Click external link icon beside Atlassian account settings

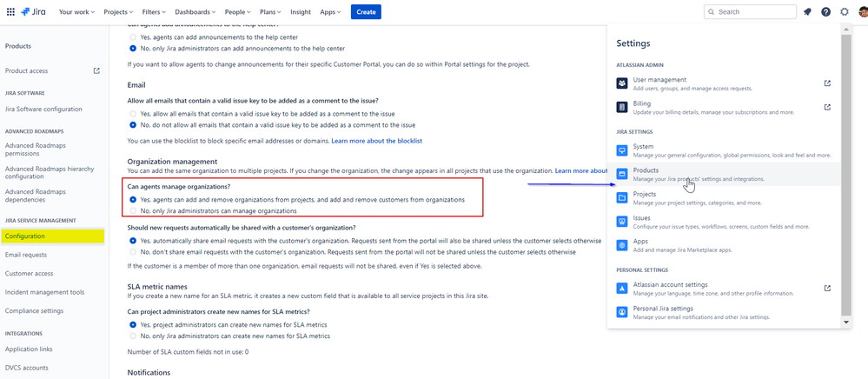click(827, 288)
